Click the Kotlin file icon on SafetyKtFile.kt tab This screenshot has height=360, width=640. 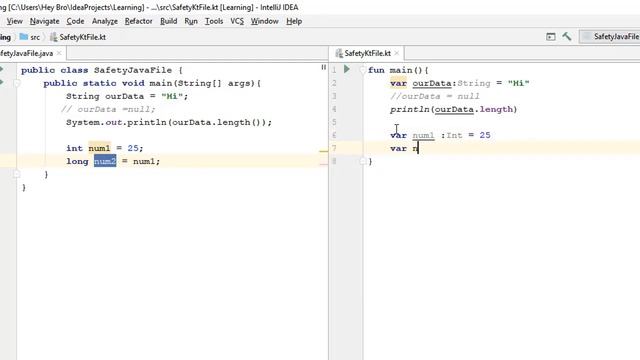[x=339, y=53]
